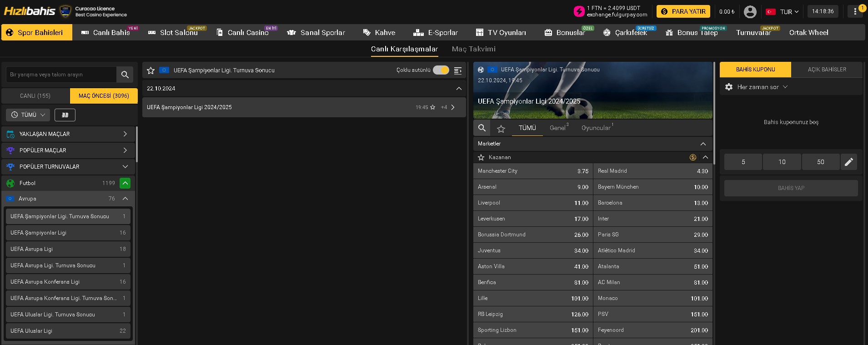Click the Futbol ball sport icon
868x345 pixels.
tap(10, 183)
